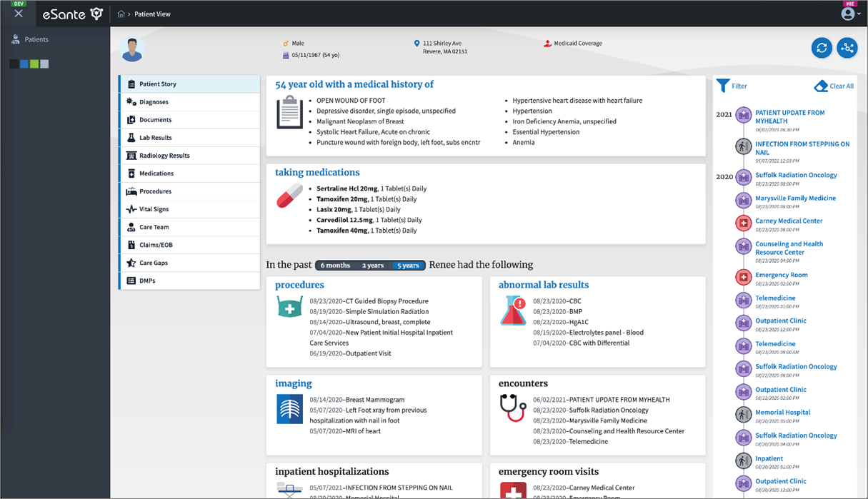Click 'Malignant Neoplasm of Breast' diagnosis

(360, 121)
